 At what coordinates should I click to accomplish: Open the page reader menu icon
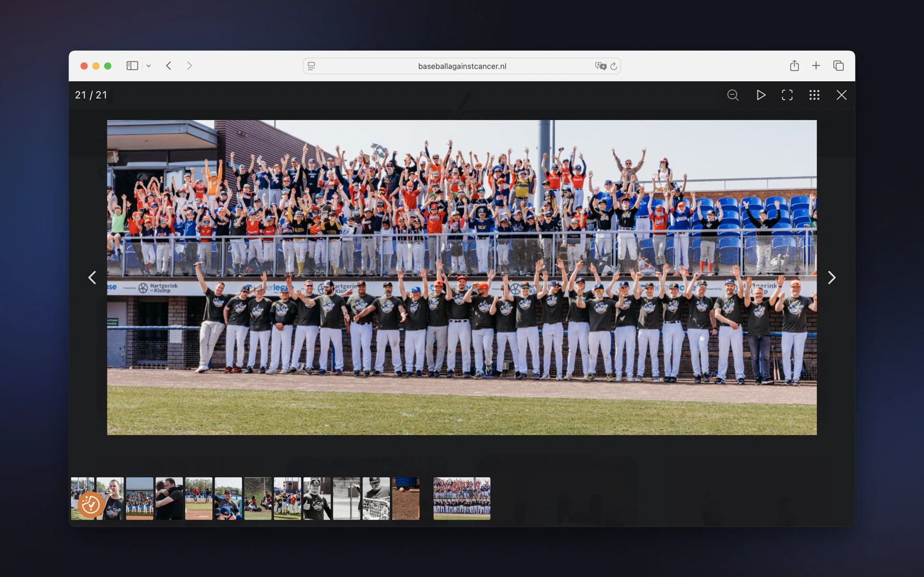[x=311, y=66]
